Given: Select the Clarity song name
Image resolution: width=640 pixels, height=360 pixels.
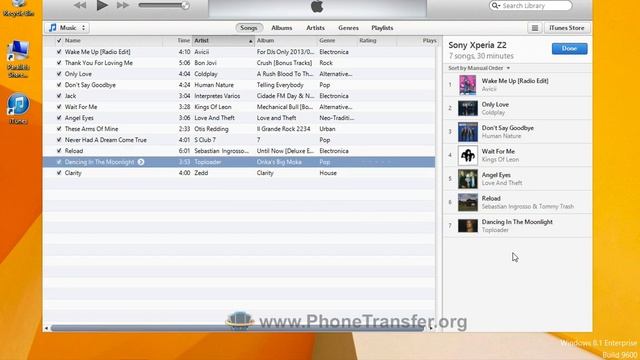Looking at the screenshot, I should pos(73,173).
